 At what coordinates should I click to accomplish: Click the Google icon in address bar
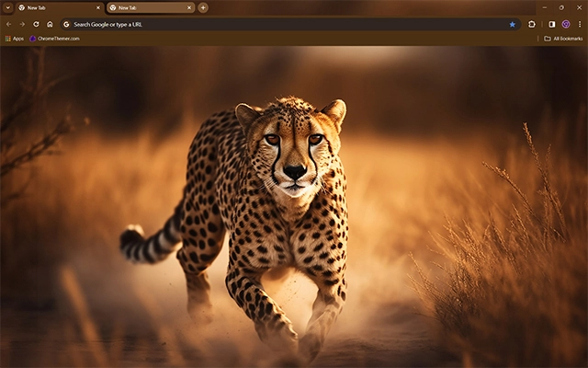point(66,25)
